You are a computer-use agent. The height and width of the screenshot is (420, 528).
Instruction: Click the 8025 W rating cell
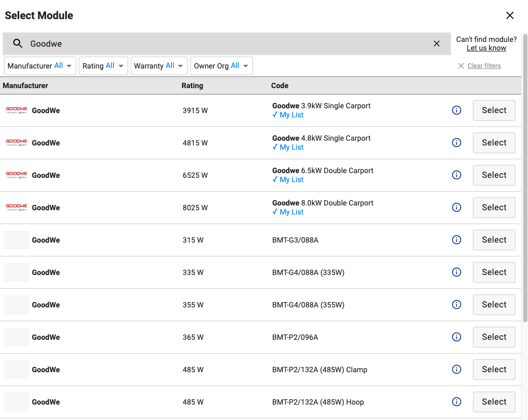point(195,208)
